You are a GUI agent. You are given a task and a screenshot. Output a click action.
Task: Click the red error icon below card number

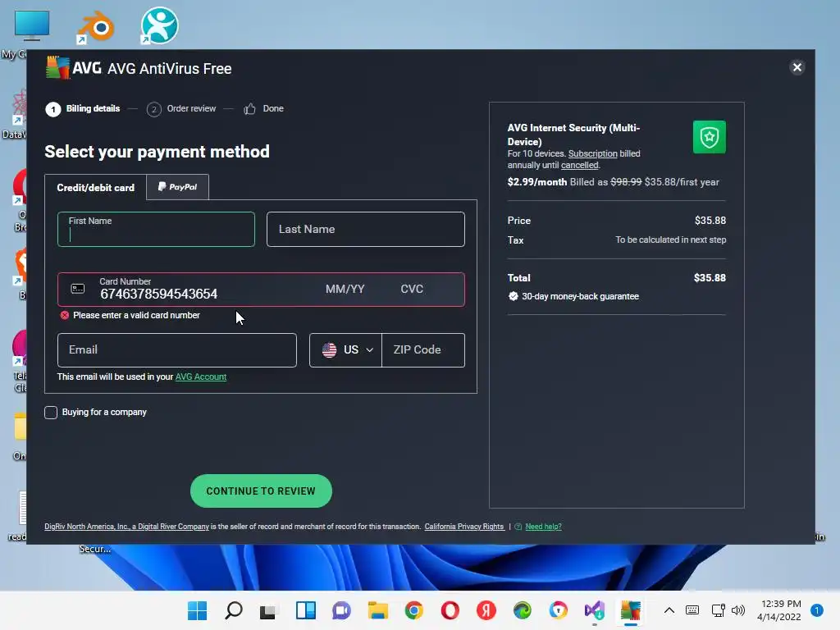click(65, 315)
